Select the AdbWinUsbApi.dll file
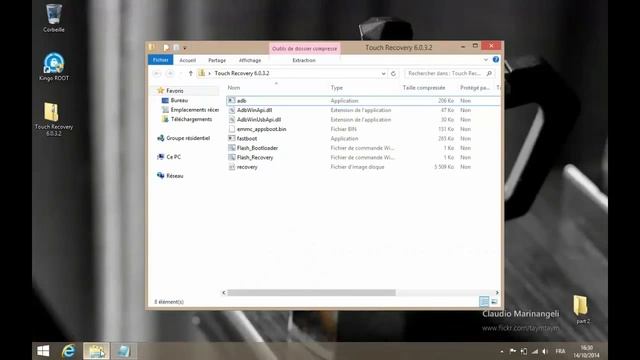The width and height of the screenshot is (640, 360). coord(259,120)
